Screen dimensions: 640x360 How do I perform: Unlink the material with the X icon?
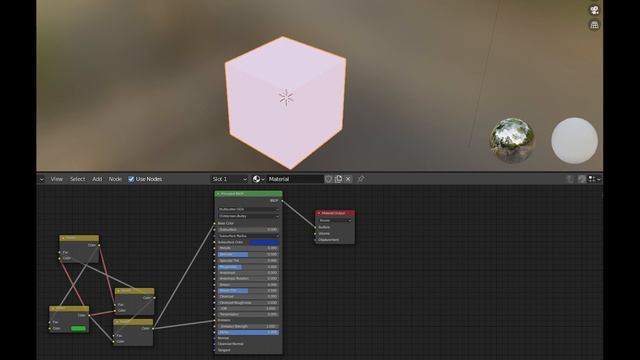(x=348, y=179)
